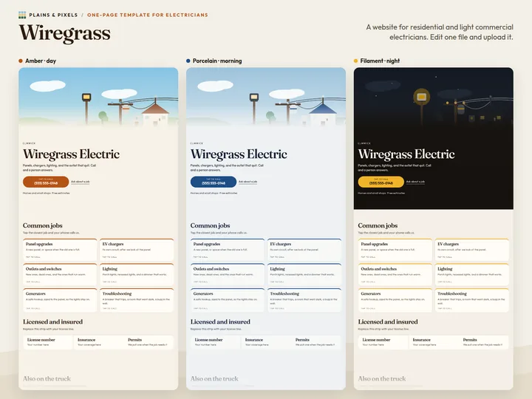Image resolution: width=532 pixels, height=399 pixels.
Task: Click the 'Filament · night' theme label
Action: coord(380,61)
